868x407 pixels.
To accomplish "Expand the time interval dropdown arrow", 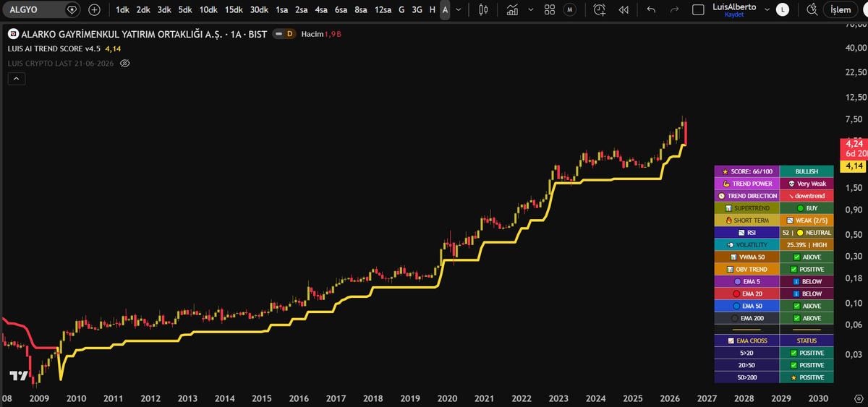I will click(x=460, y=9).
